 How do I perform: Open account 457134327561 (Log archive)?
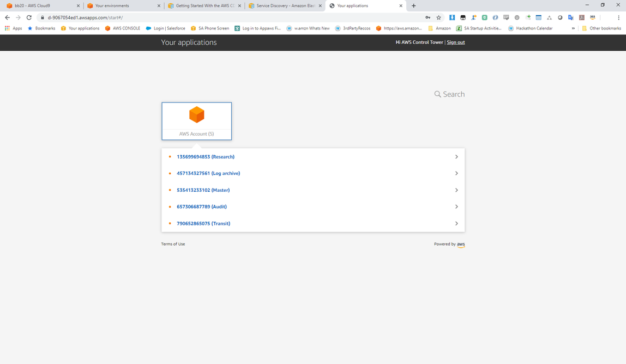tap(208, 173)
